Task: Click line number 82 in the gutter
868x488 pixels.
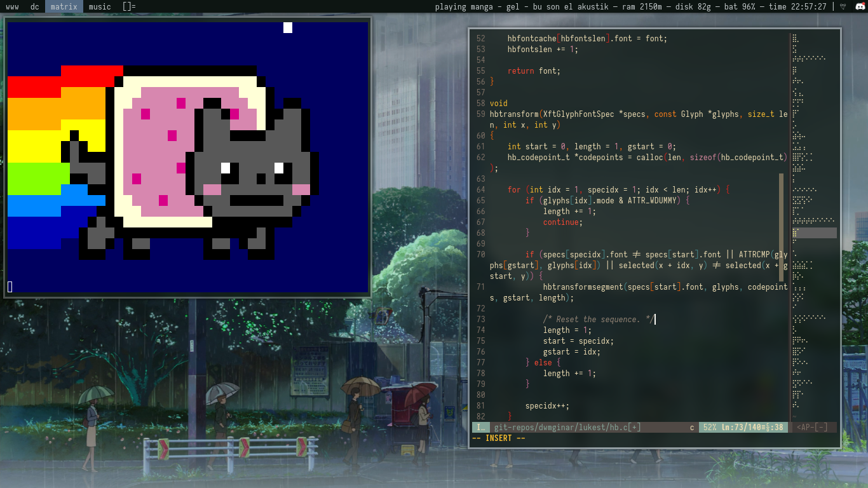Action: click(480, 416)
